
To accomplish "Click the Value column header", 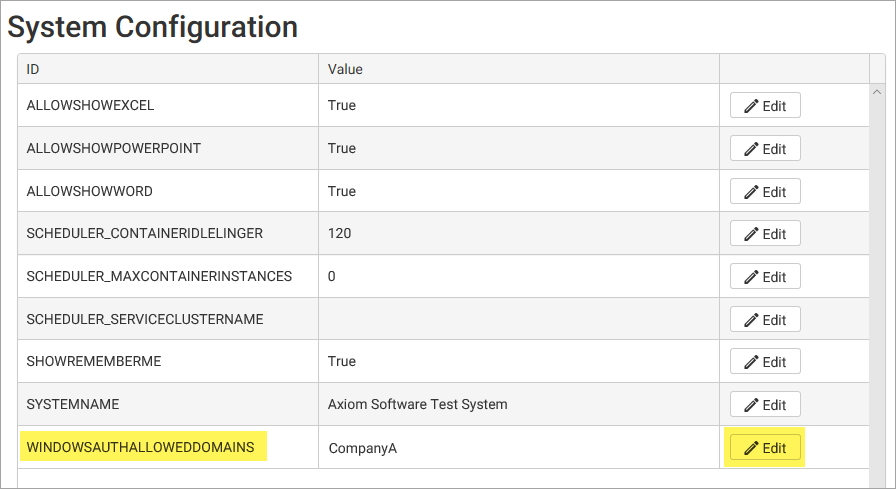I will pyautogui.click(x=345, y=69).
